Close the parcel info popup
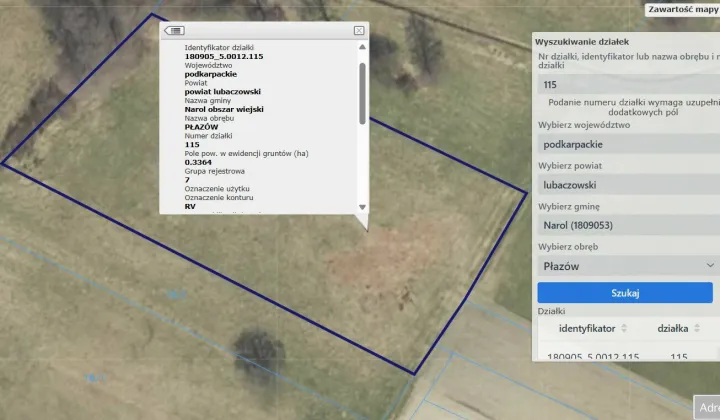720x420 pixels. [359, 30]
